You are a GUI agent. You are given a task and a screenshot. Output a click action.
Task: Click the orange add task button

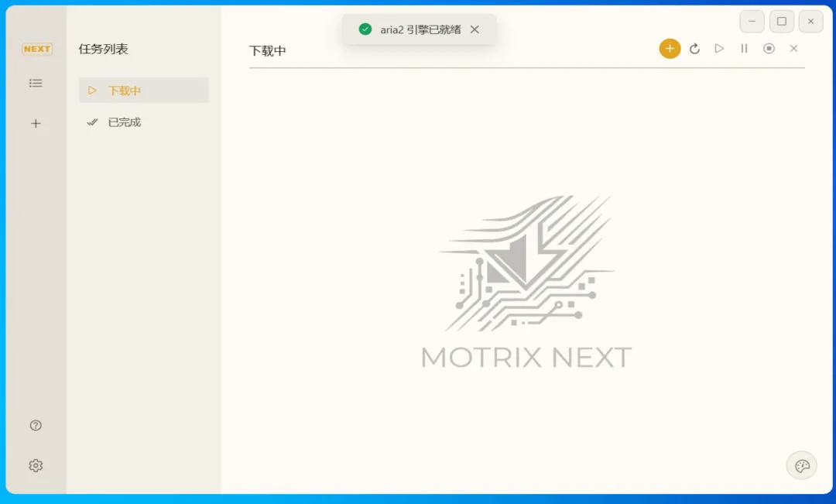[x=670, y=49]
